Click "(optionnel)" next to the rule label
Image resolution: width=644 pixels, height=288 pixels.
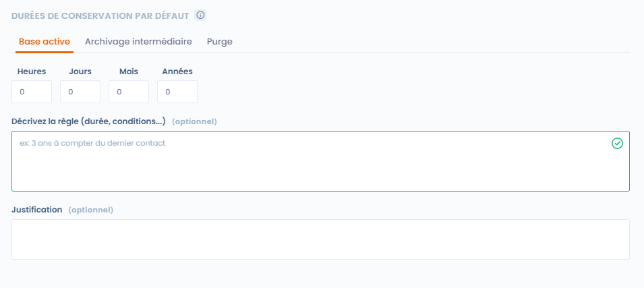point(194,121)
